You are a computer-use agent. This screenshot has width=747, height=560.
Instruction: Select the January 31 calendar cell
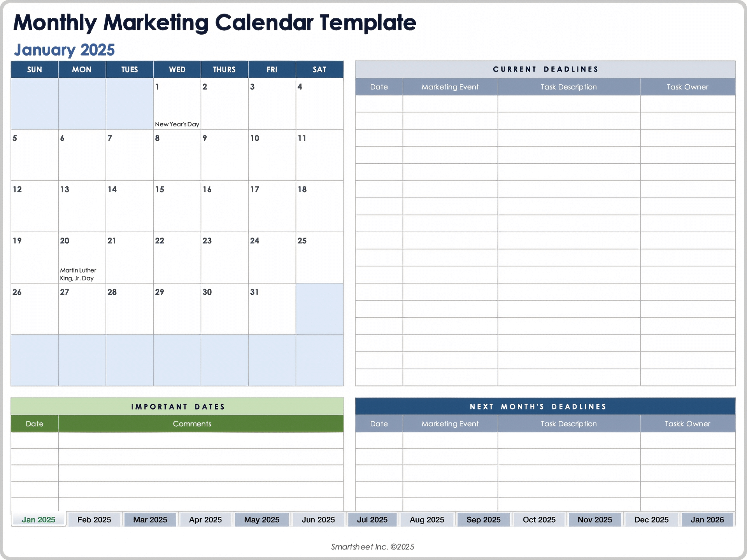(x=272, y=309)
